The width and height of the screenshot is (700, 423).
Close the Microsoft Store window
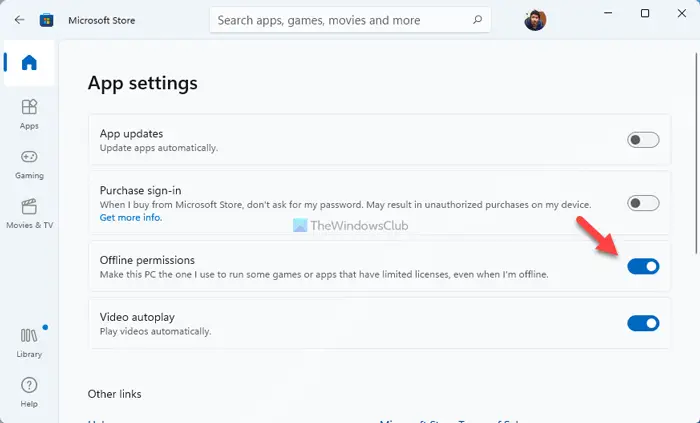[x=682, y=13]
